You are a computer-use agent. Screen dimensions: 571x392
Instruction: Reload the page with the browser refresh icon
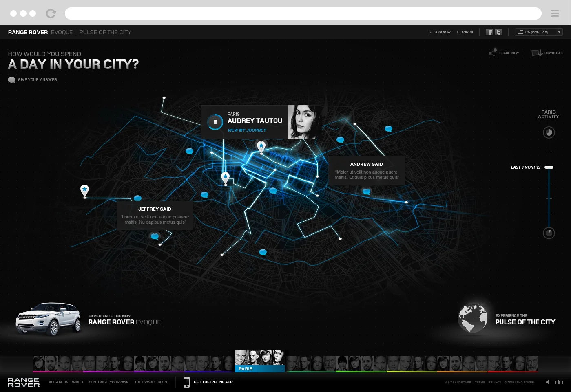(x=51, y=13)
